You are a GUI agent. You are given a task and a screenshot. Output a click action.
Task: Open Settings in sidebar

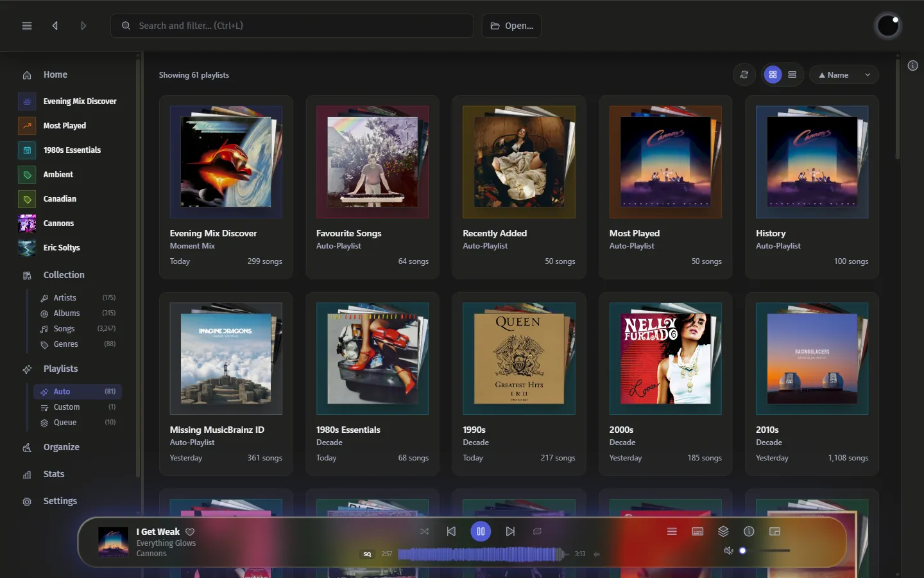(60, 501)
